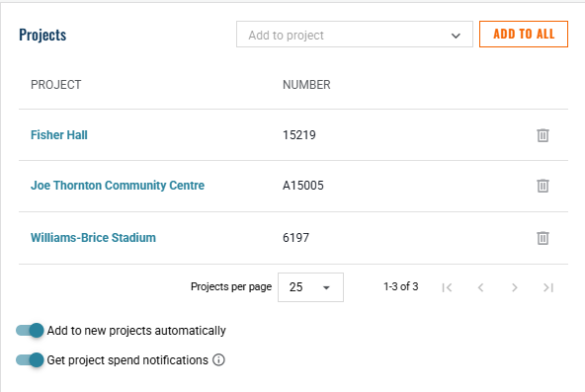Click the ADD TO ALL button
Screen dimensions: 585x392
524,35
